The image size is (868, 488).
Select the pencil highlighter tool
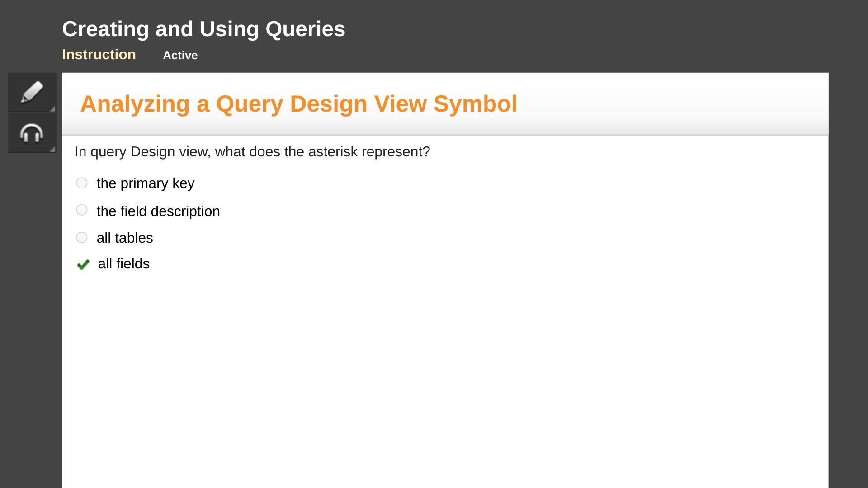[32, 92]
